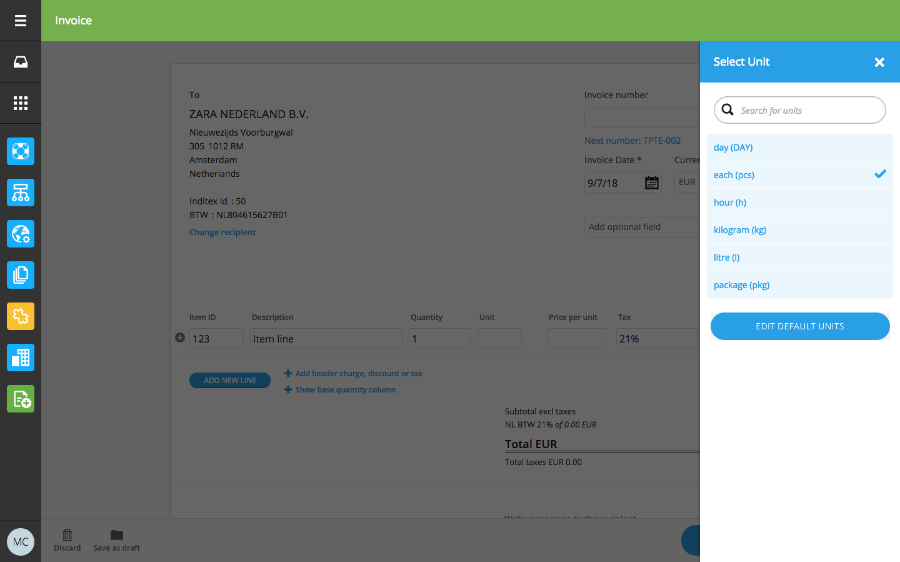This screenshot has height=562, width=900.
Task: Open the hamburger menu icon
Action: [21, 21]
